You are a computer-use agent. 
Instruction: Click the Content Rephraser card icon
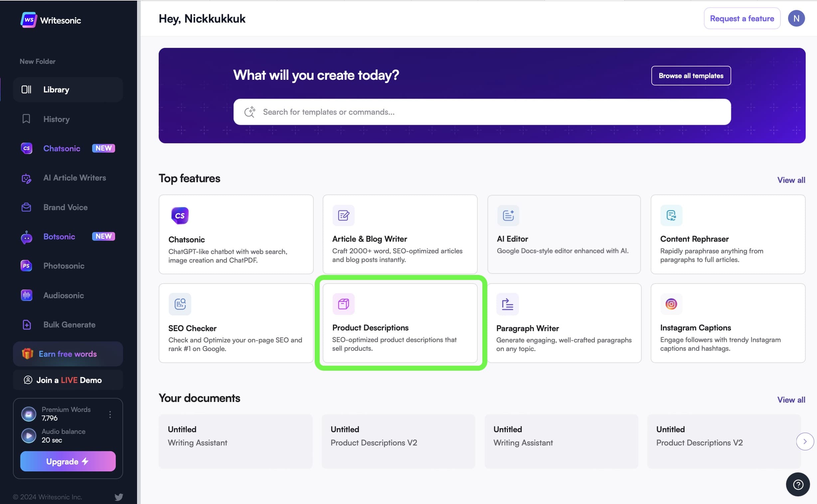(x=671, y=215)
